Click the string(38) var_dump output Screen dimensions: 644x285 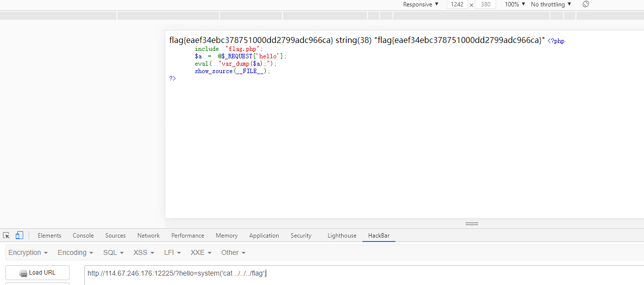click(x=440, y=41)
